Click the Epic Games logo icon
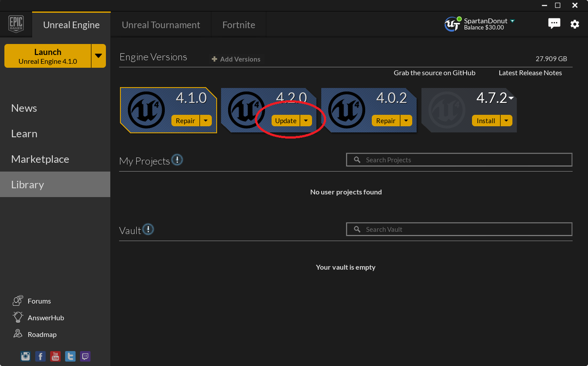 (x=16, y=25)
